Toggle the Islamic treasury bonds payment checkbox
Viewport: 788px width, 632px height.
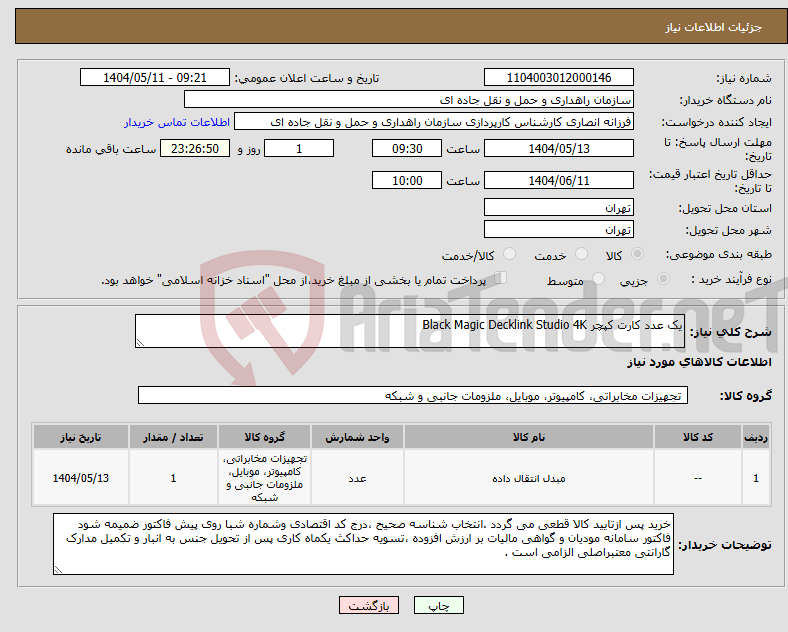tap(501, 278)
